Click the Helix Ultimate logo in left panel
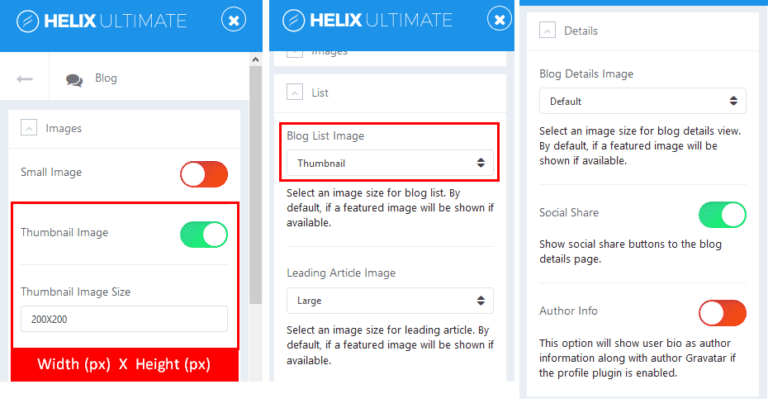This screenshot has width=768, height=408. 101,21
